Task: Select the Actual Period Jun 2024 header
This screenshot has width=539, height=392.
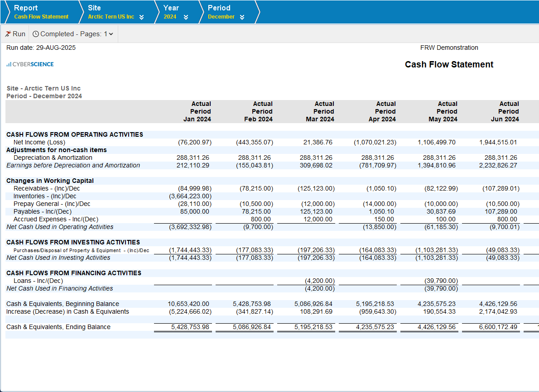Action: click(x=505, y=111)
